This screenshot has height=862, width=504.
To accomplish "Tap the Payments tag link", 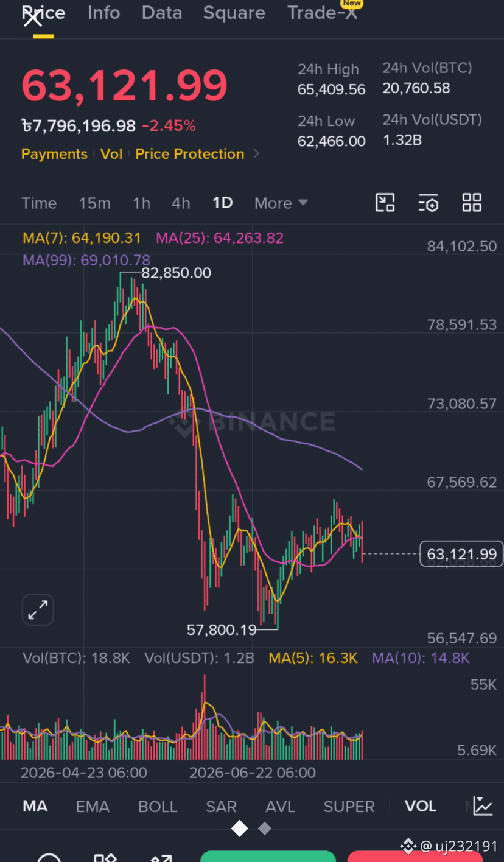I will (54, 154).
